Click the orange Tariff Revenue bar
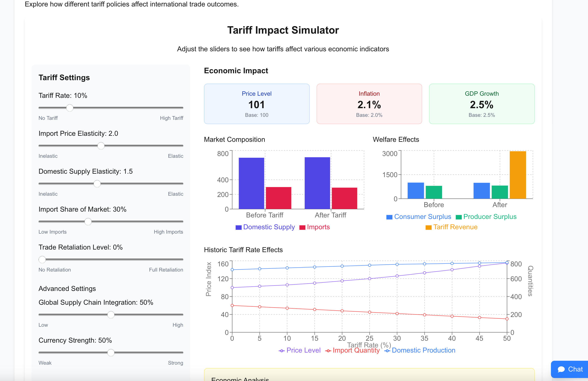 pos(518,175)
